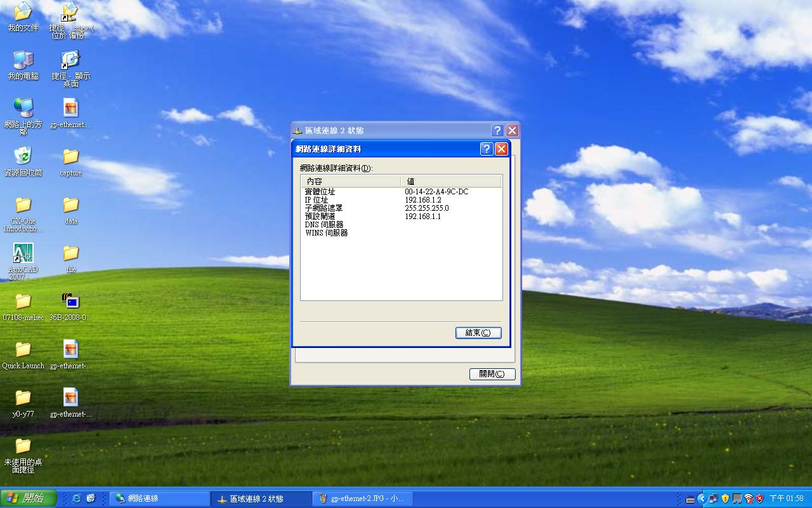Image resolution: width=812 pixels, height=508 pixels.
Task: Expand hidden system tray icons arrow
Action: tap(702, 498)
